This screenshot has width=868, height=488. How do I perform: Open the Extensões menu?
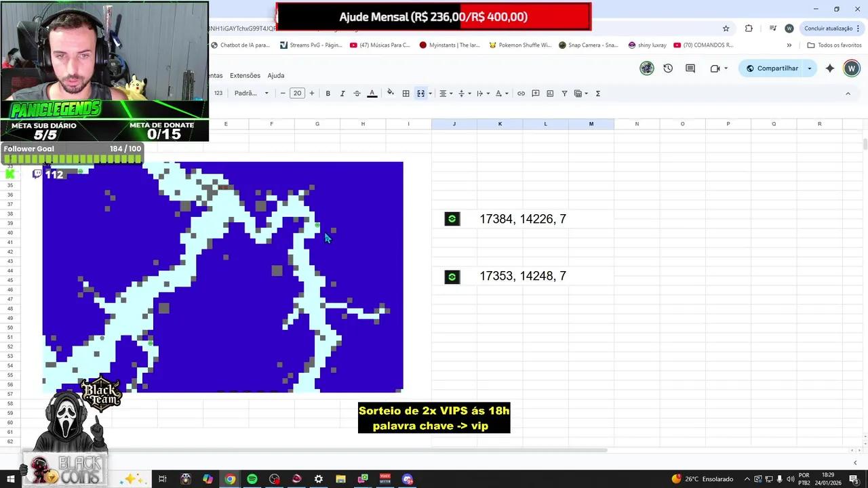(x=245, y=75)
